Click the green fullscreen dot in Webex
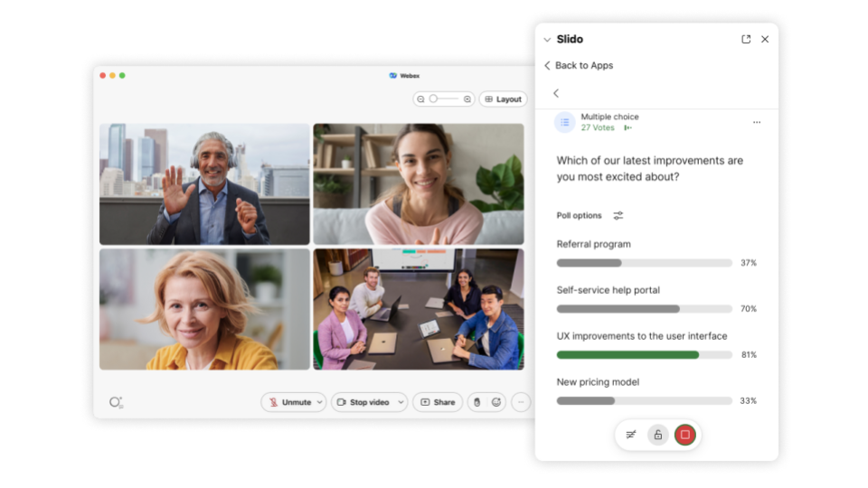 tap(122, 75)
